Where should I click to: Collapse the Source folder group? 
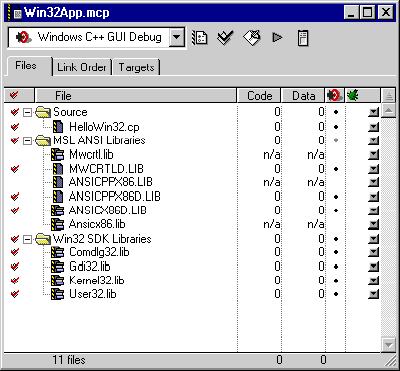click(x=28, y=113)
